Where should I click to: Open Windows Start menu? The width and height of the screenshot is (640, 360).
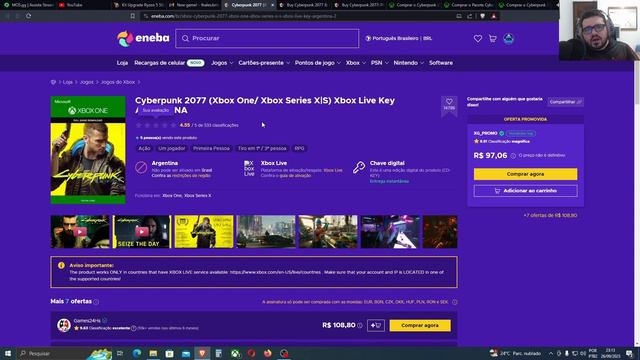(8, 353)
